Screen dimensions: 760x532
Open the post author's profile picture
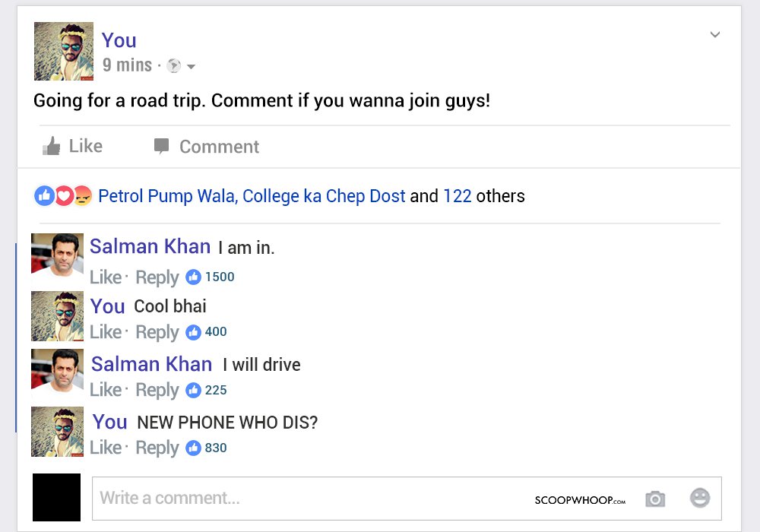(x=64, y=51)
